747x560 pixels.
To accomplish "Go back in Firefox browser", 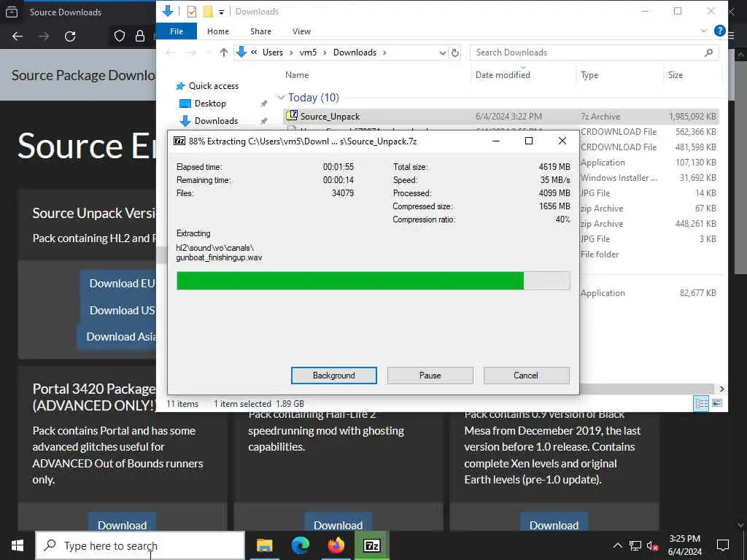I will coord(18,36).
